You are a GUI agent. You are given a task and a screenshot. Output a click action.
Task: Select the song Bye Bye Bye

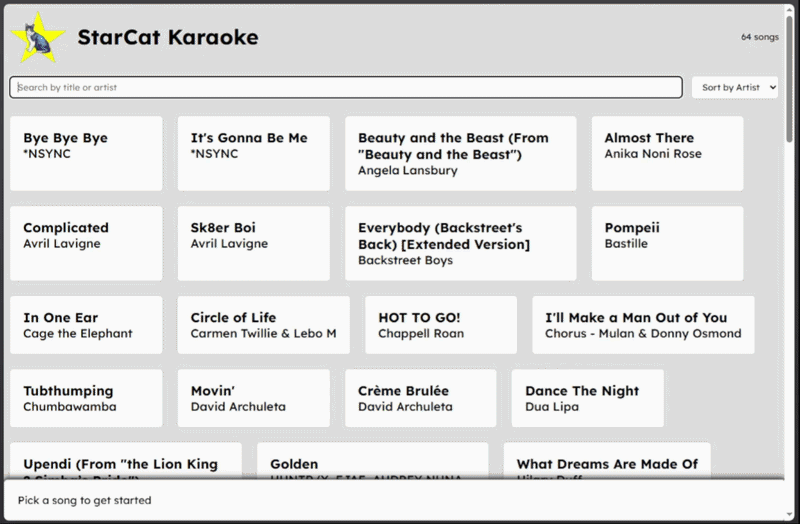coord(86,154)
